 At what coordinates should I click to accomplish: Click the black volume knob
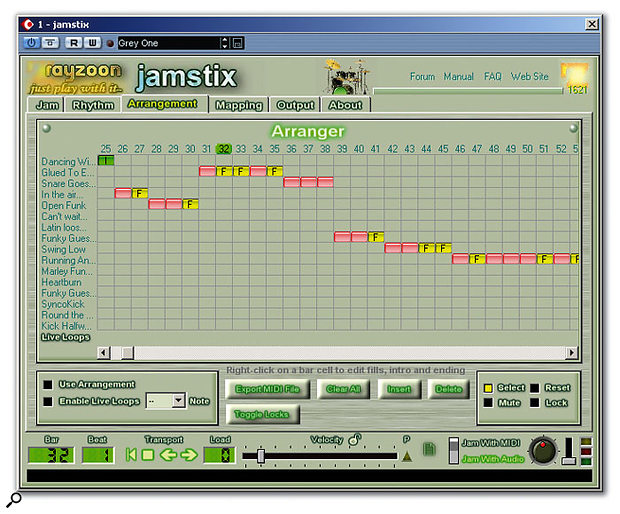point(543,451)
